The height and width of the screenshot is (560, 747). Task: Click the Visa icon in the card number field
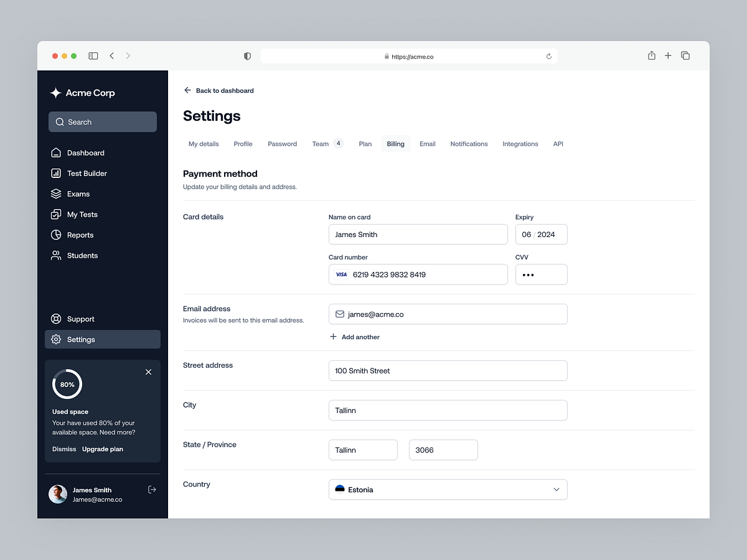click(x=341, y=274)
